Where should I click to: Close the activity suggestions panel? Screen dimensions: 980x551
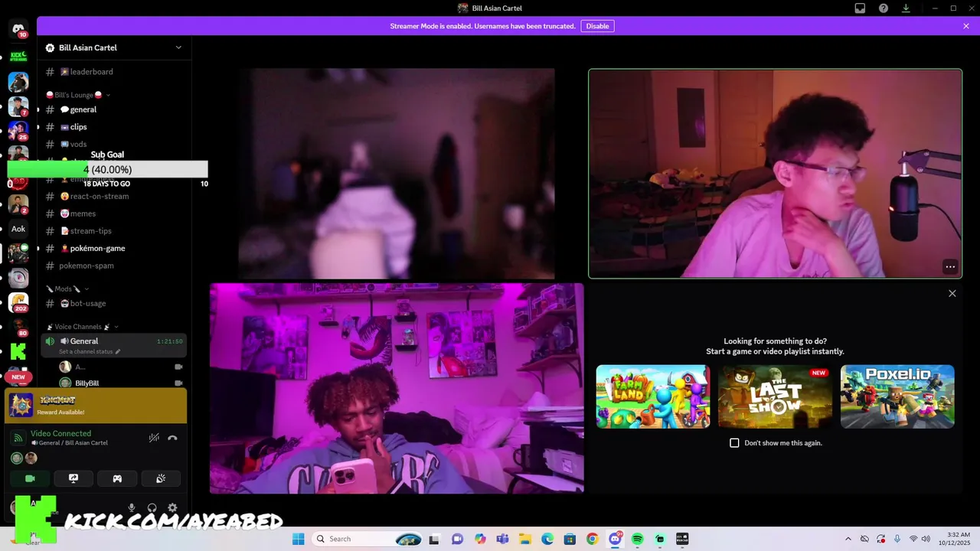pos(952,294)
